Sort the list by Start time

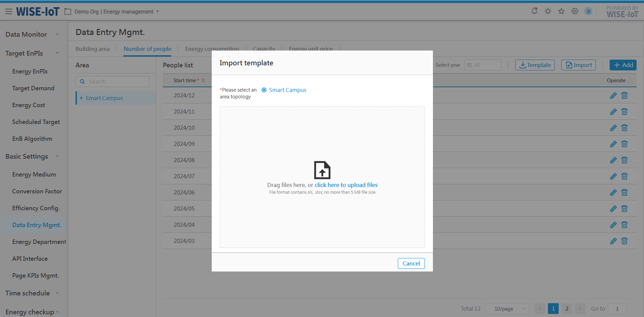click(x=203, y=81)
